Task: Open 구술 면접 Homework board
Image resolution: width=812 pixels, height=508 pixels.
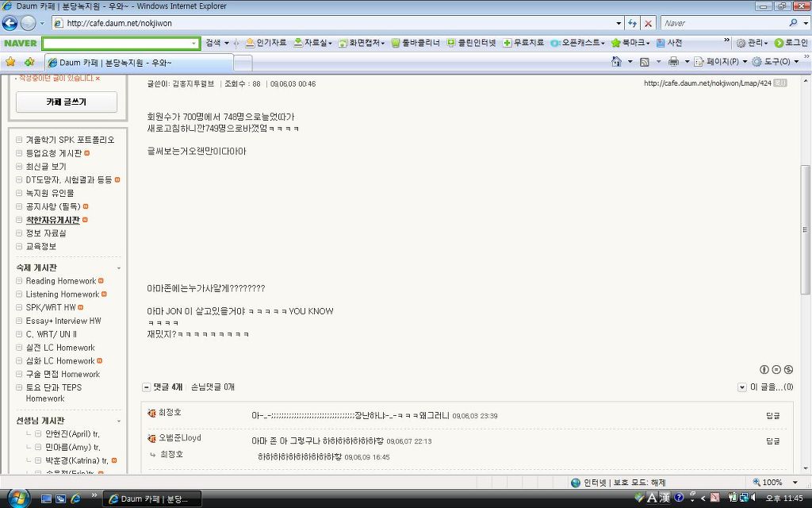Action: click(x=63, y=375)
